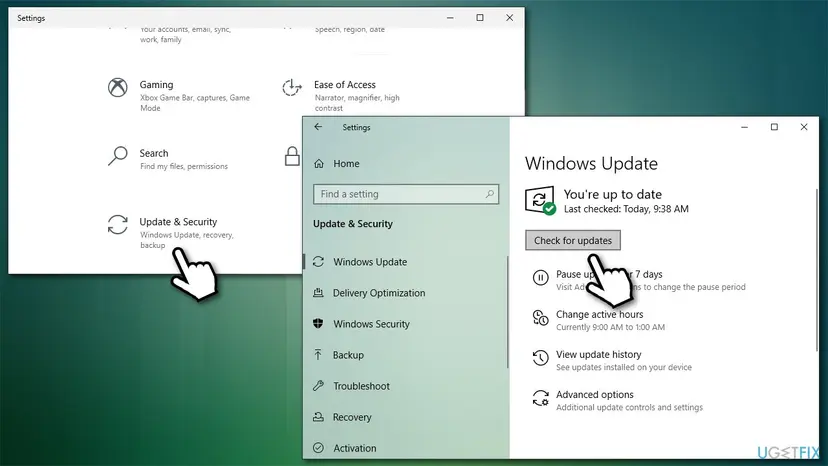Click 'Update & Security' sidebar heading
Image resolution: width=828 pixels, height=466 pixels.
[x=353, y=223]
